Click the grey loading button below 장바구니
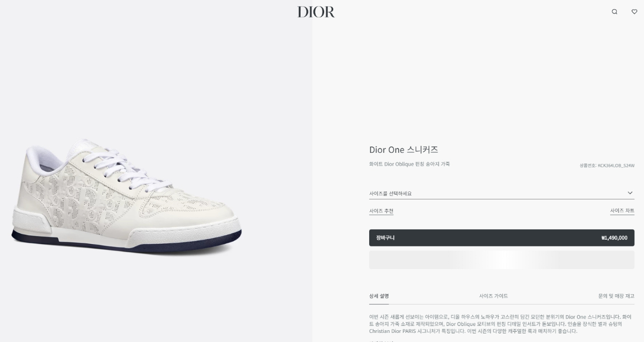This screenshot has height=342, width=644. click(x=502, y=260)
